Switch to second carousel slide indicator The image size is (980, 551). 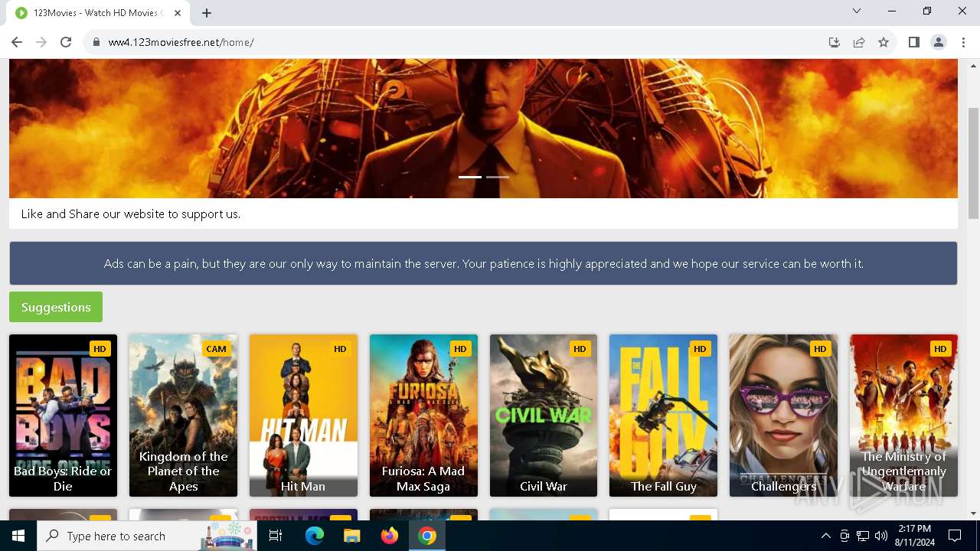(x=498, y=177)
